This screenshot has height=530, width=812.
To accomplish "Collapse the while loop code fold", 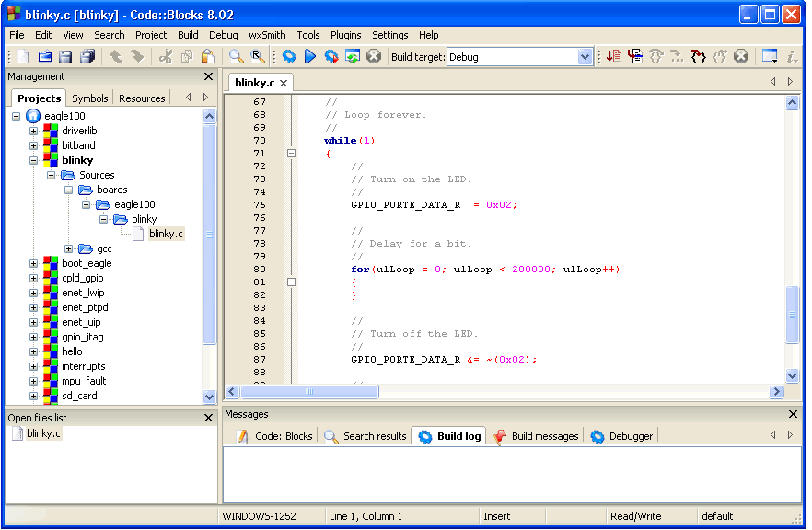I will (x=292, y=154).
